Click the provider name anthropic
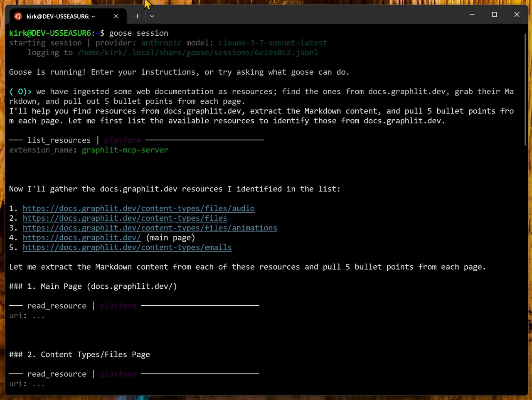 point(161,43)
